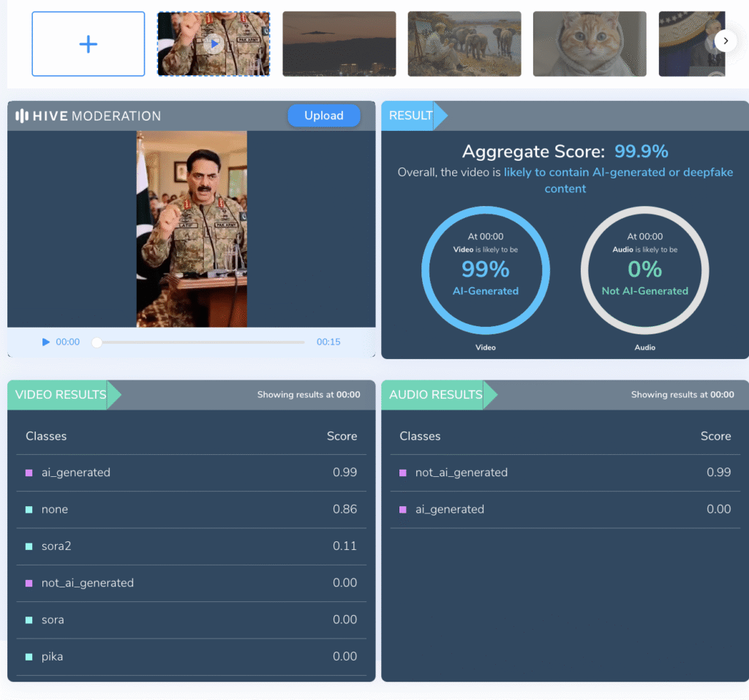Open the VIDEO RESULTS tab header
Image resolution: width=749 pixels, height=700 pixels.
pos(61,395)
